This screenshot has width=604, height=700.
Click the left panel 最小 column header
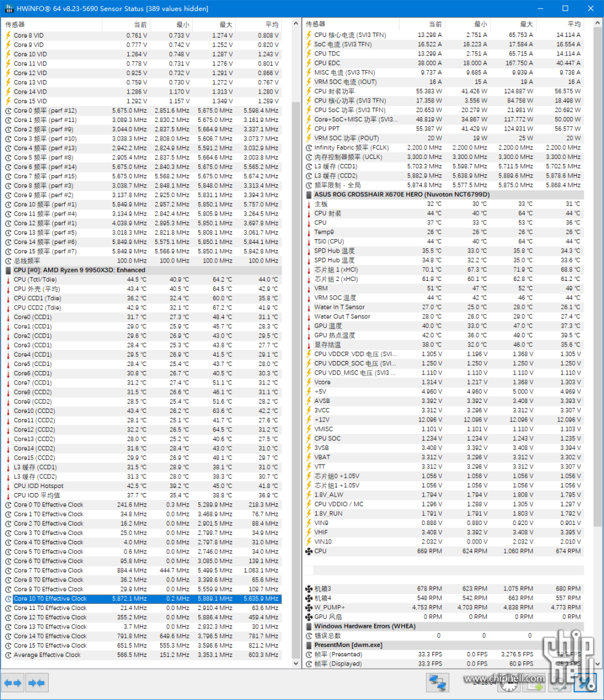tap(171, 25)
